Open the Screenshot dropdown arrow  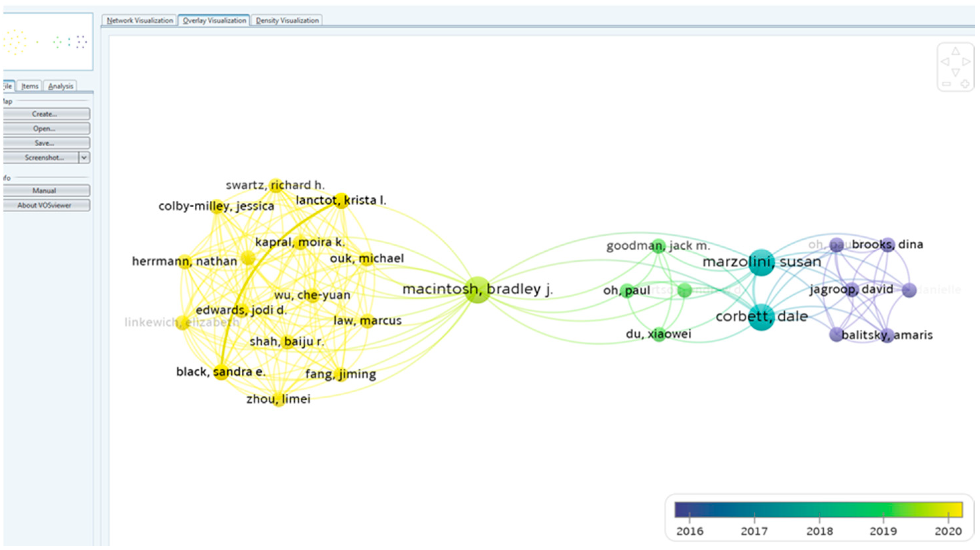pos(84,158)
